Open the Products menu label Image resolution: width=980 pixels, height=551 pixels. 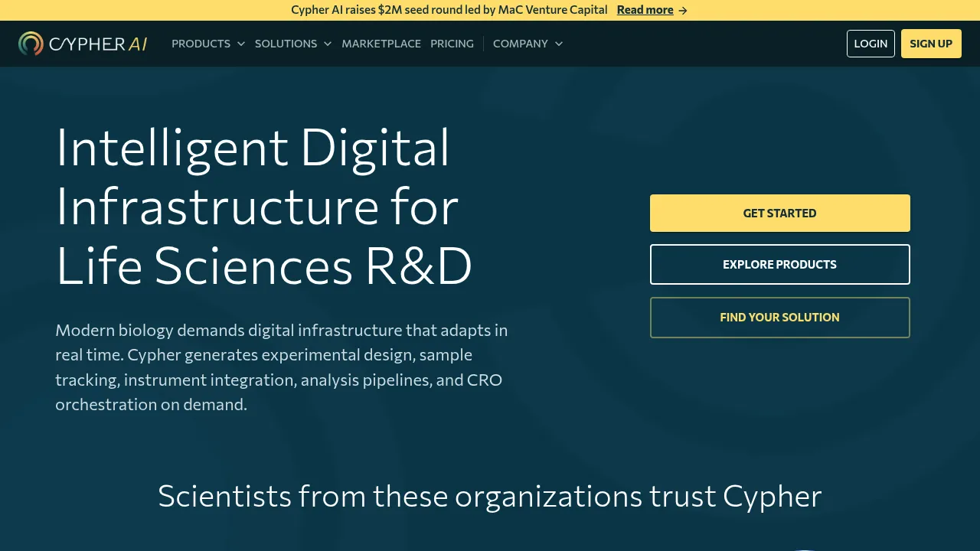click(x=201, y=44)
